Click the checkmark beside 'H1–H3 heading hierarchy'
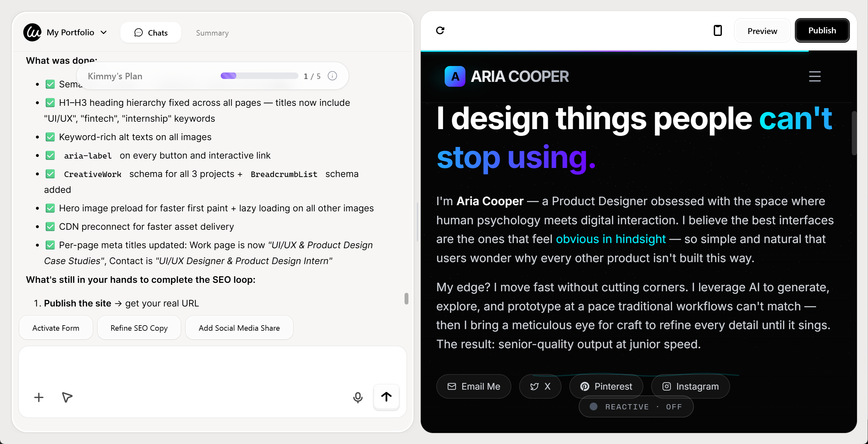 [50, 102]
